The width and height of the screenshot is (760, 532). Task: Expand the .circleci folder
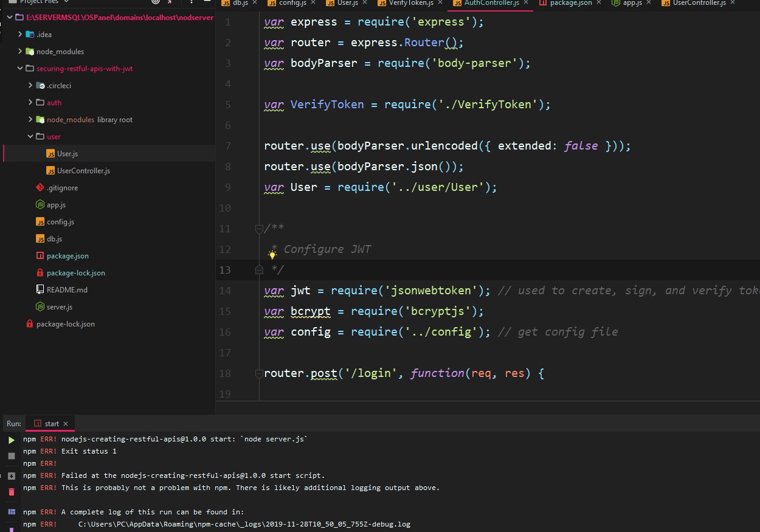(x=30, y=85)
